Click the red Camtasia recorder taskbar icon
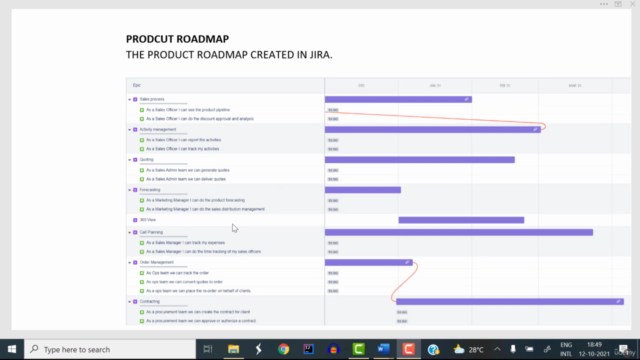The height and width of the screenshot is (360, 640). (408, 349)
